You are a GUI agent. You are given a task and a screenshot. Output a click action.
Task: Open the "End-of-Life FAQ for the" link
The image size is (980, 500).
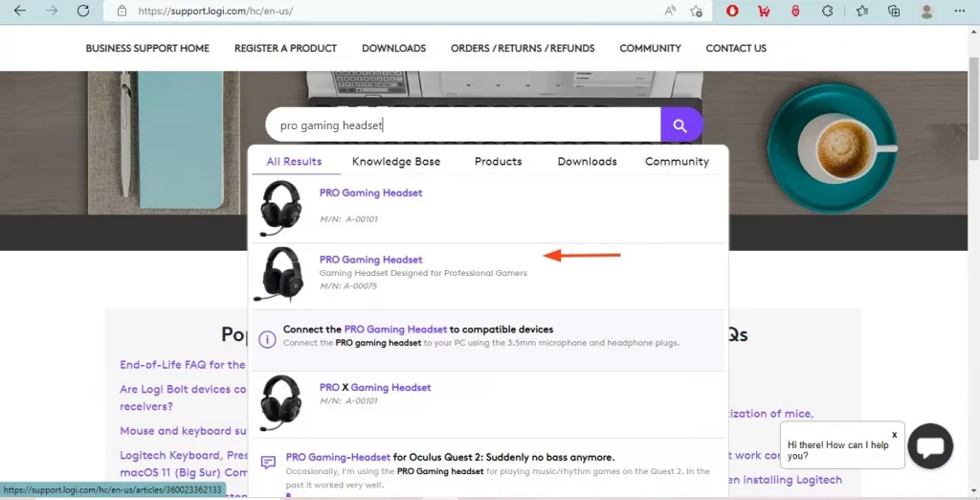(183, 364)
